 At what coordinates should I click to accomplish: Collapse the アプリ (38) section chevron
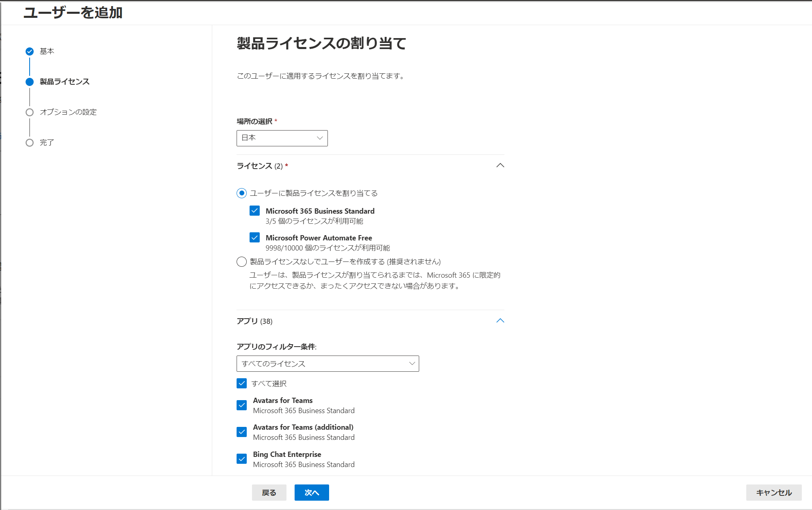pos(500,321)
